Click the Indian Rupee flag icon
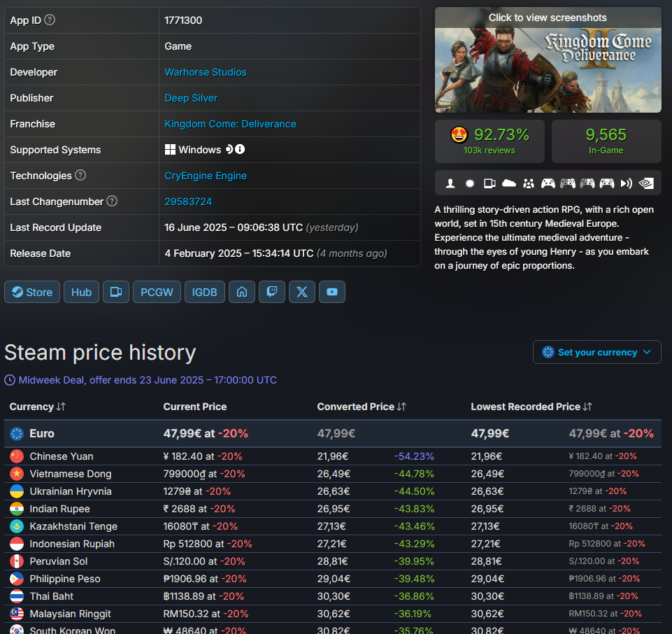This screenshot has width=672, height=634. click(x=17, y=509)
